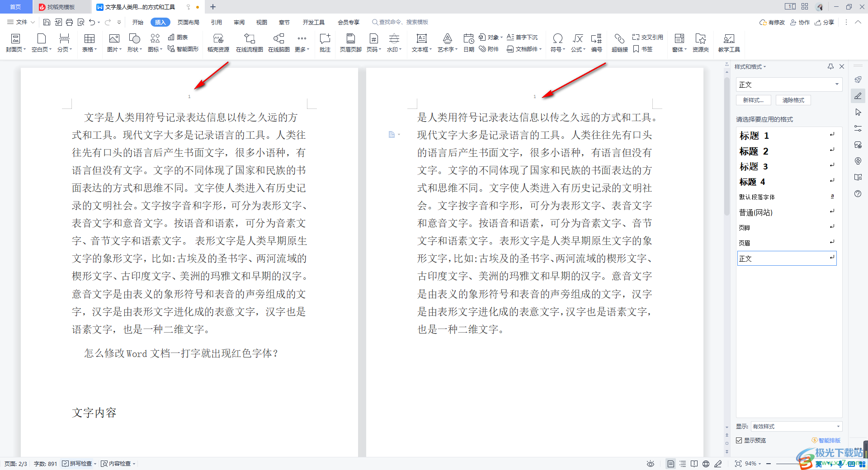This screenshot has height=470, width=868.
Task: Open the table (表格) insert tool
Action: click(90, 43)
